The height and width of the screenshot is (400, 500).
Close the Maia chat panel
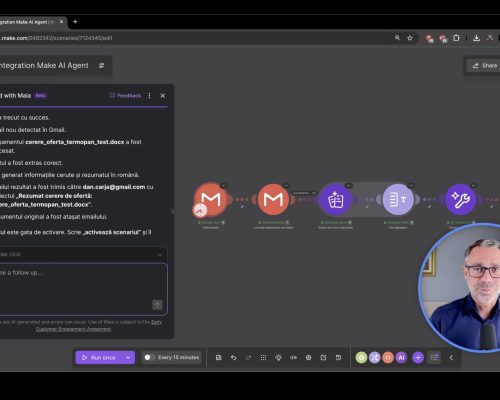click(x=163, y=96)
